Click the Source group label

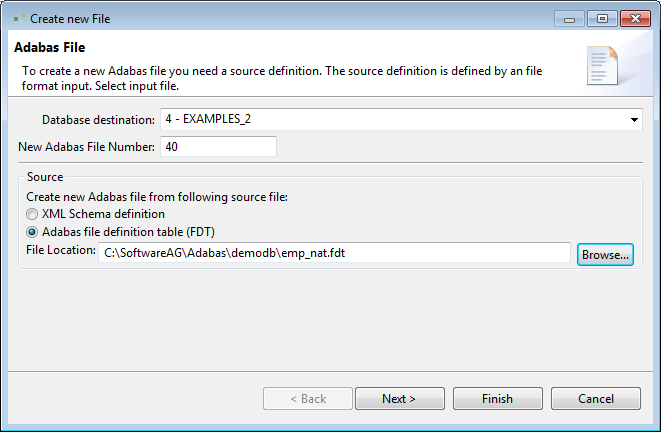click(45, 177)
